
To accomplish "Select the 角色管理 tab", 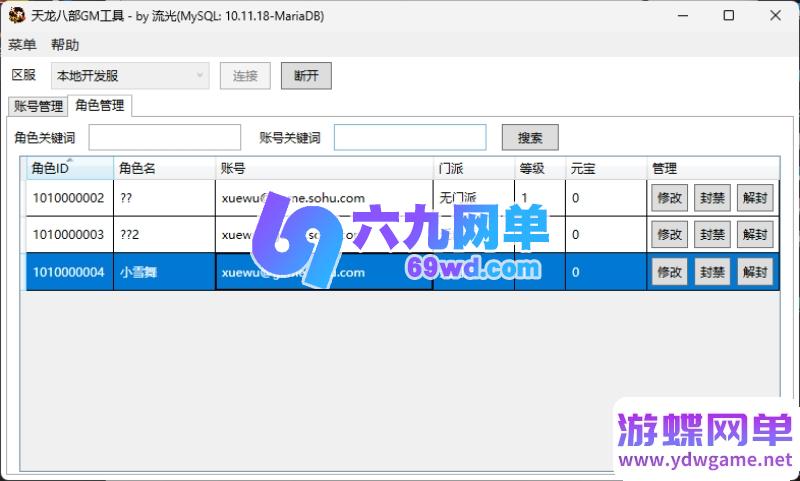I will tap(100, 105).
